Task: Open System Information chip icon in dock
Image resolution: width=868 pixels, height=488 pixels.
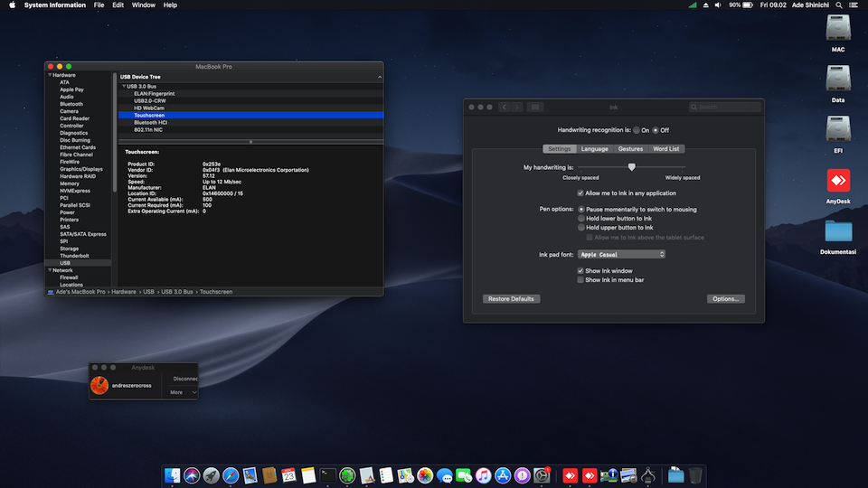Action: click(609, 475)
